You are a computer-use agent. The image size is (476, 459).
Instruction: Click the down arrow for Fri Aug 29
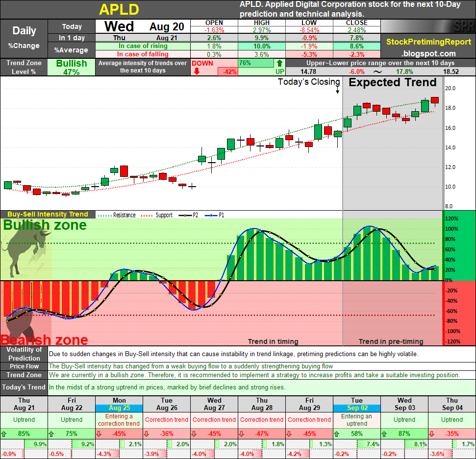pos(289,434)
